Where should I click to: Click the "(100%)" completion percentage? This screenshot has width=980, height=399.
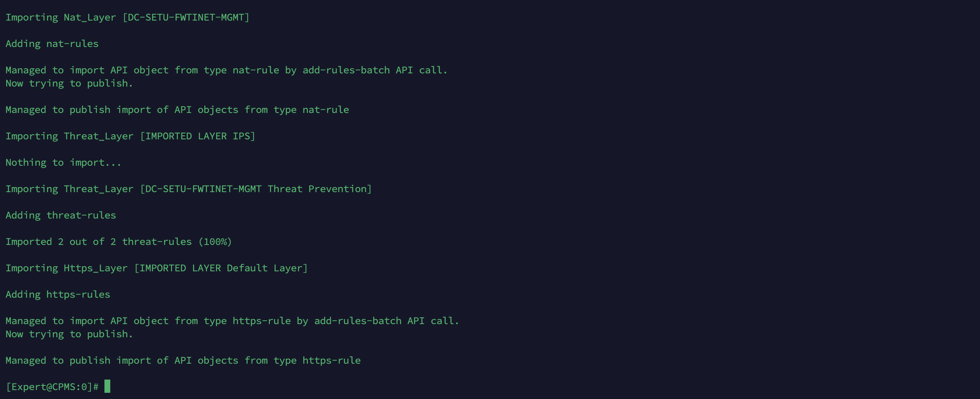click(x=215, y=242)
